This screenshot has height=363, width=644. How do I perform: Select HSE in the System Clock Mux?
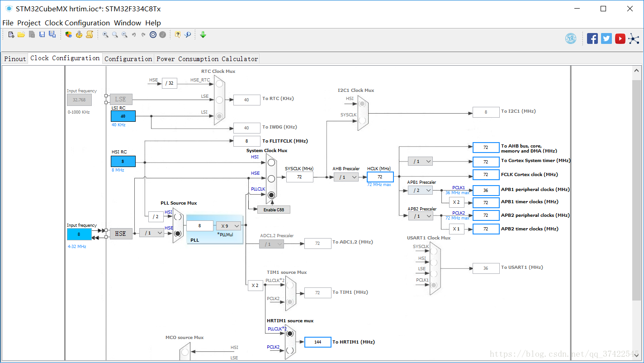pos(271,178)
